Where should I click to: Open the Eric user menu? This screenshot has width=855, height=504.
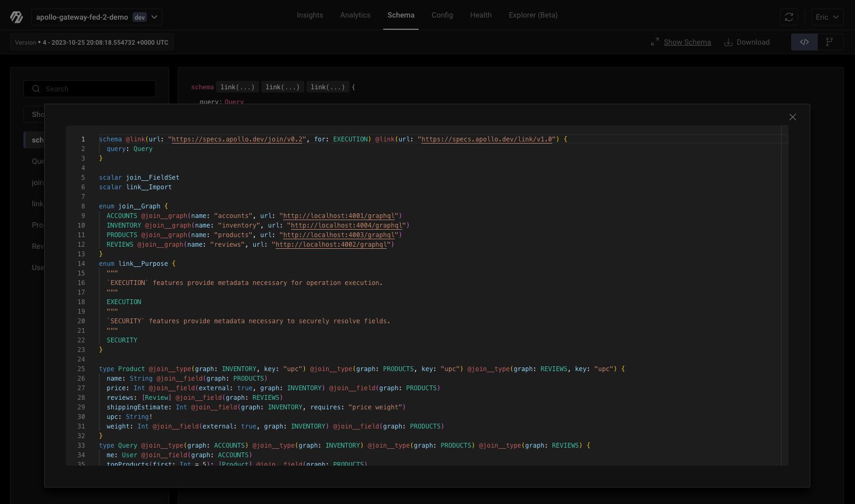[827, 17]
